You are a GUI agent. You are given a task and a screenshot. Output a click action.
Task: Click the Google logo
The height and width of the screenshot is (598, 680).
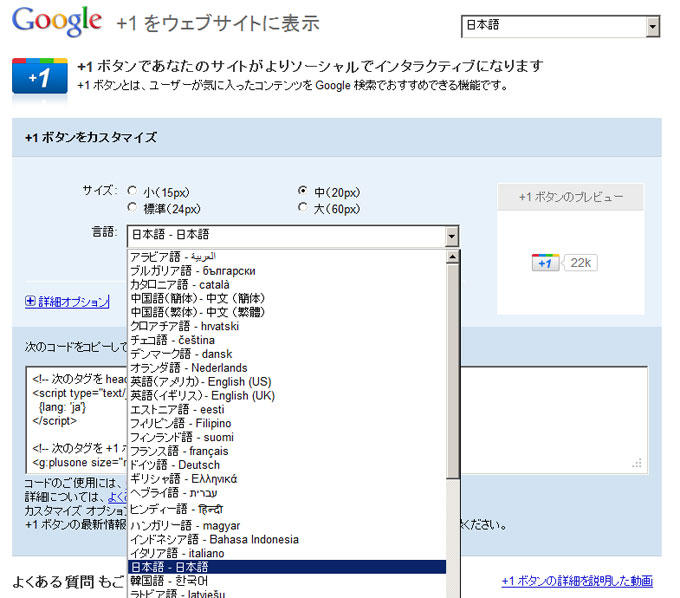click(x=57, y=21)
